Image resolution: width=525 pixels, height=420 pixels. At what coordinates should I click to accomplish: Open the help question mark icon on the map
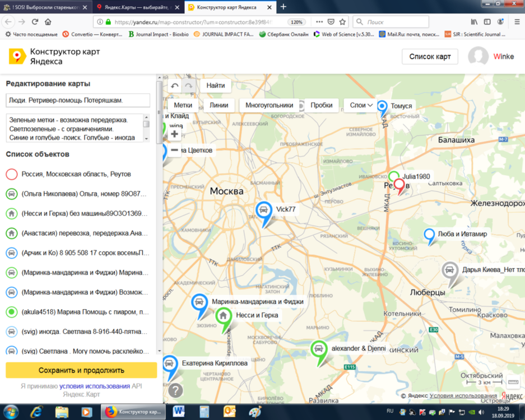click(x=175, y=390)
